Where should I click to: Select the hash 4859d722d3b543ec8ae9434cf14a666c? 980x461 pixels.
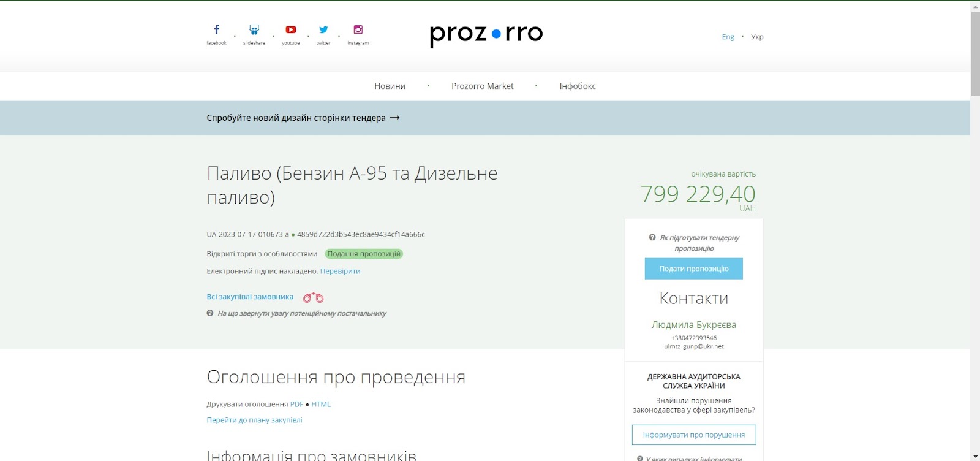coord(361,234)
